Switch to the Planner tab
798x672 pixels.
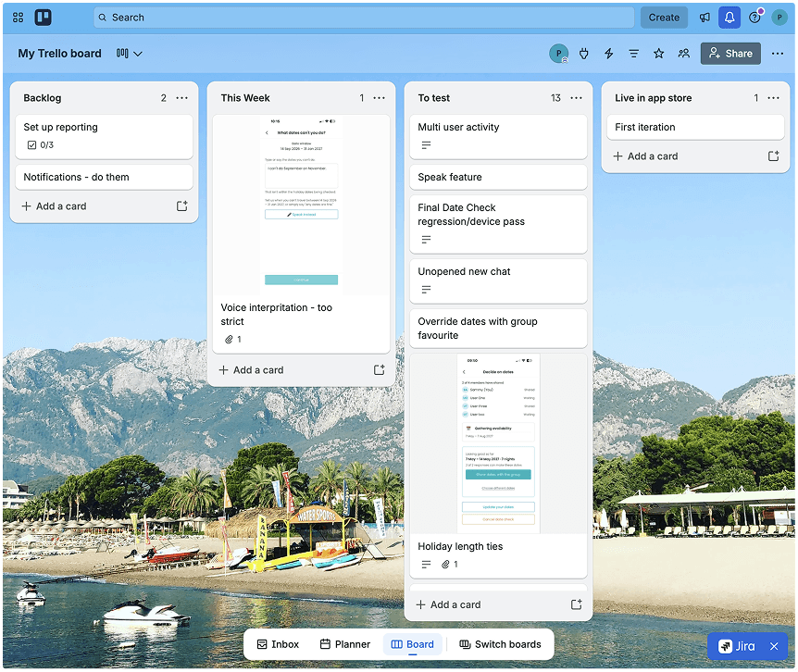click(x=345, y=644)
